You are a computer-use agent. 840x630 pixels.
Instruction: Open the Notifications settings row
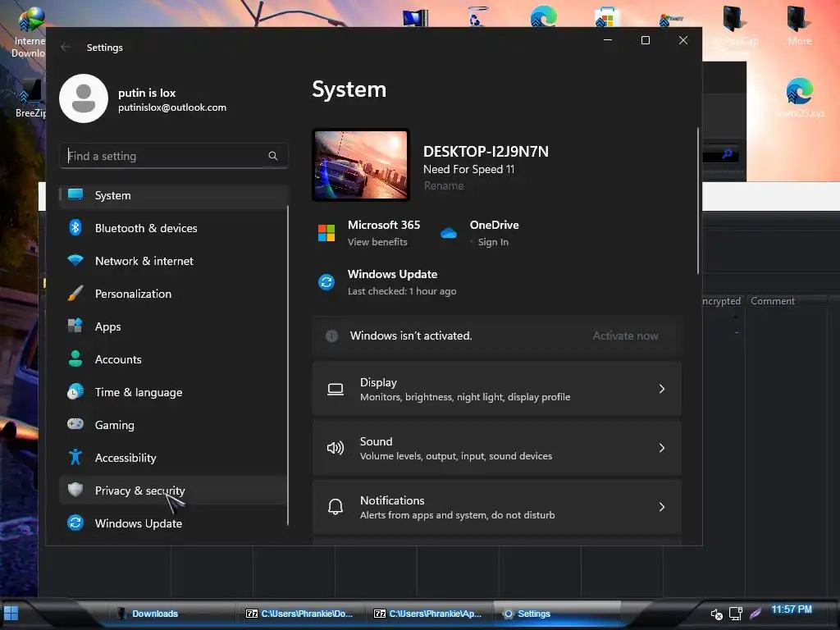click(496, 507)
